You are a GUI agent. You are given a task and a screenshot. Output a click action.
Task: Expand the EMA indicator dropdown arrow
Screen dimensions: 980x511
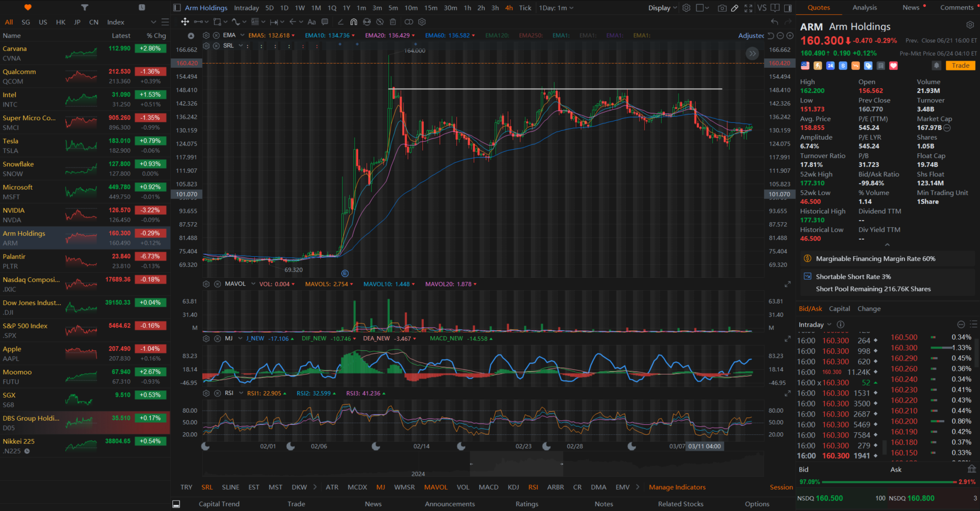pos(242,35)
